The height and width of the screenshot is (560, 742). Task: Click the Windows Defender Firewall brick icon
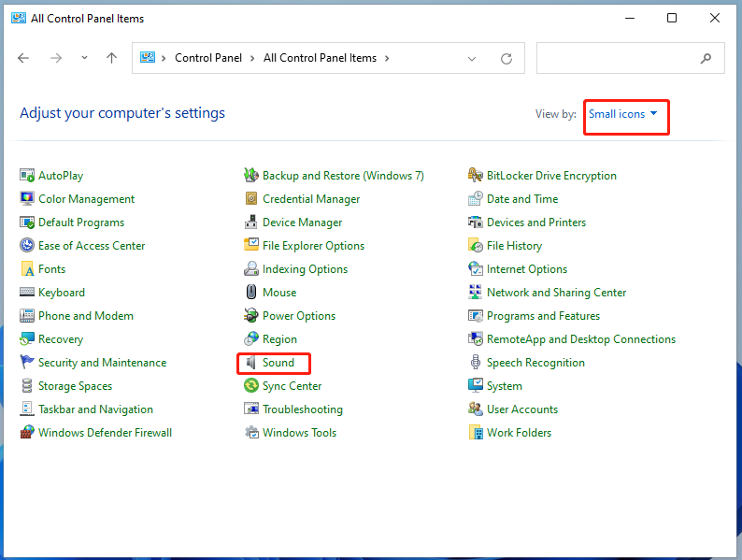(27, 432)
